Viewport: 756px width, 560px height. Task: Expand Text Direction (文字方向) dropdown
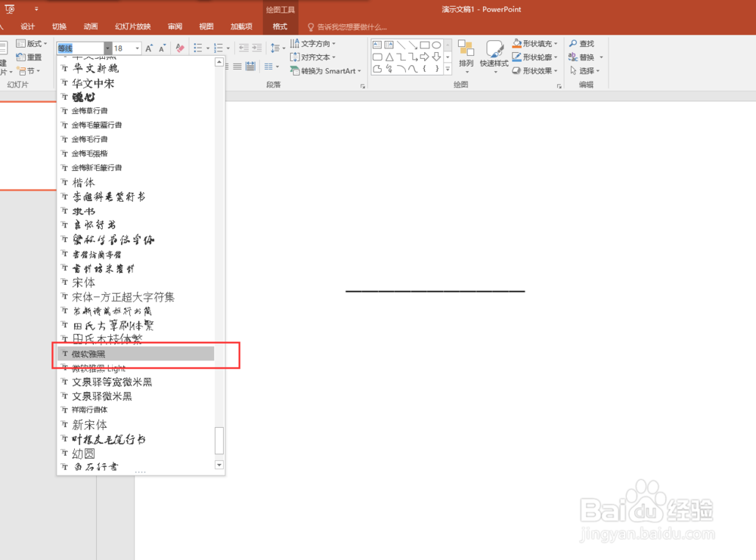[333, 44]
